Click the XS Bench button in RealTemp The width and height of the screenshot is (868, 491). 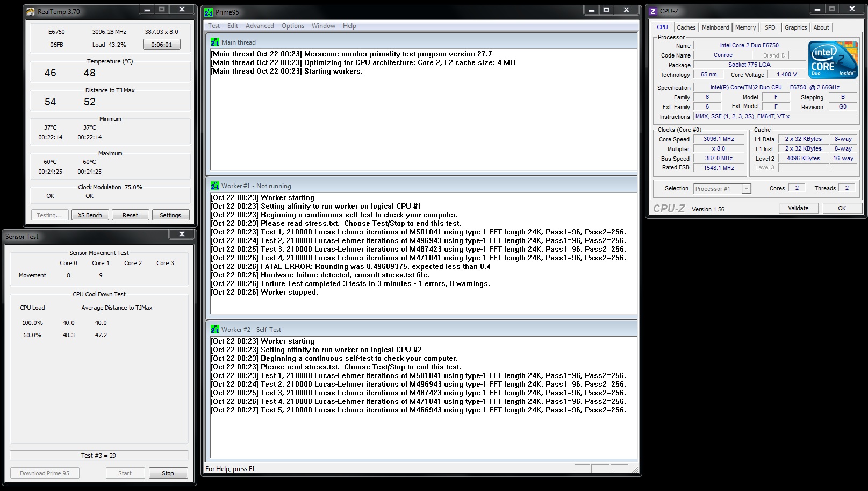pos(90,215)
